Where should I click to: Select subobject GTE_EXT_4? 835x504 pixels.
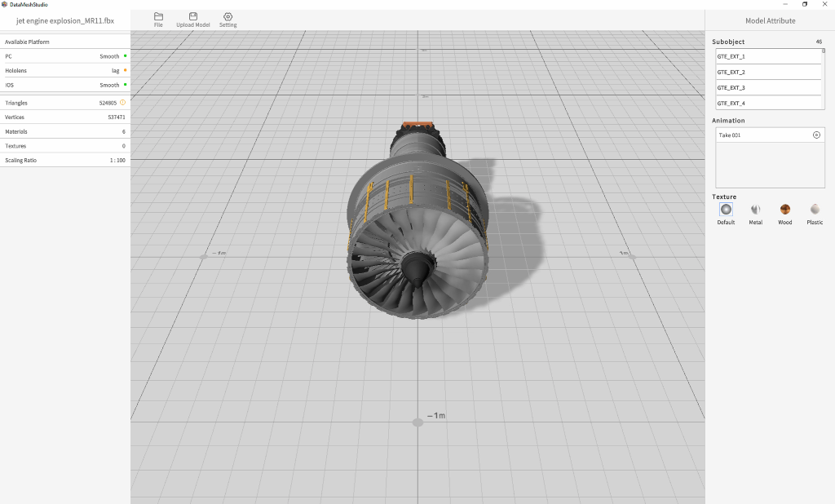tap(768, 103)
